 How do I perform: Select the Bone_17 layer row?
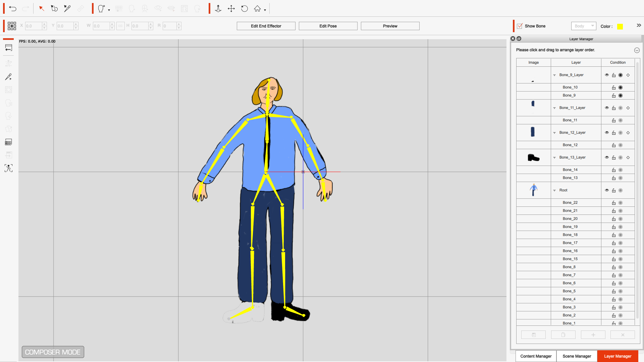pos(575,243)
